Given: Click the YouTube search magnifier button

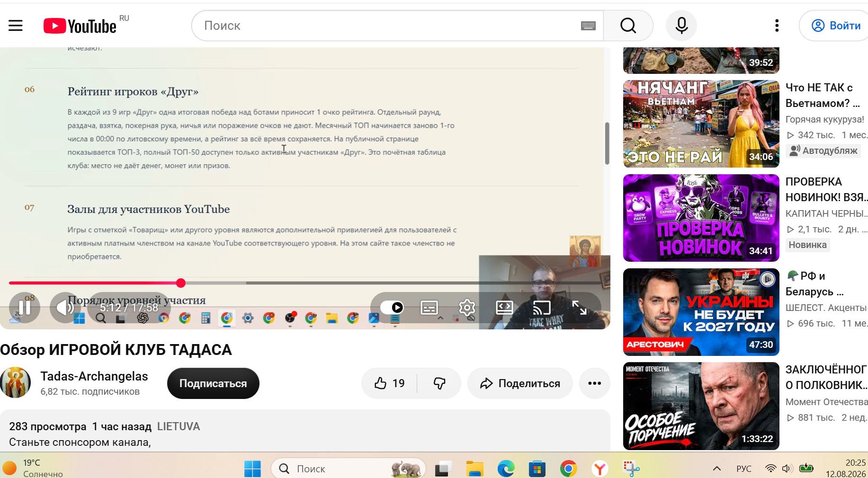Looking at the screenshot, I should [628, 26].
